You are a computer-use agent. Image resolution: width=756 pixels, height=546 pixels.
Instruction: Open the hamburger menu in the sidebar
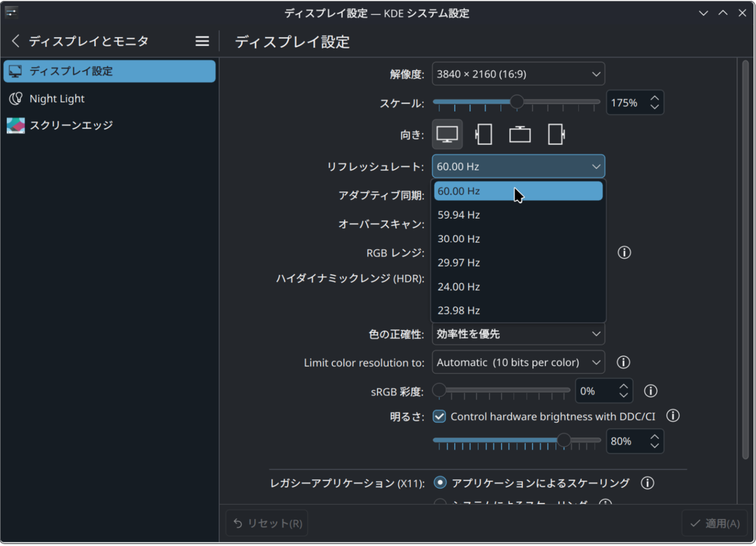[x=202, y=41]
